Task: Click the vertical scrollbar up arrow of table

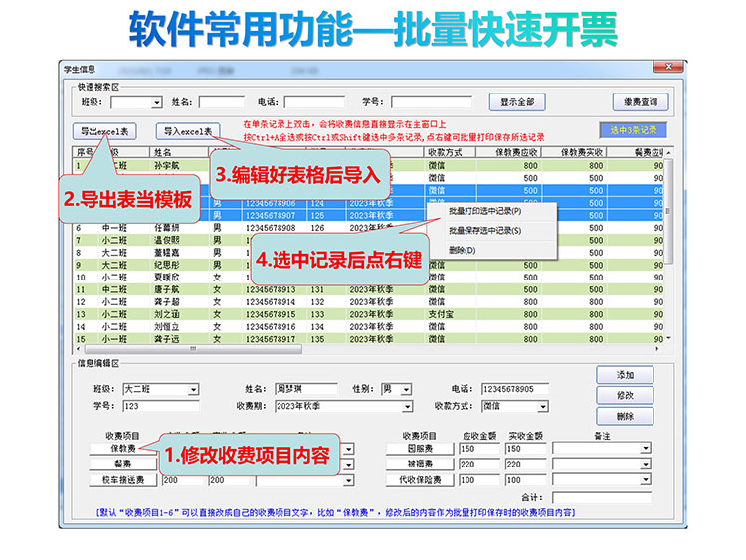Action: pos(669,153)
